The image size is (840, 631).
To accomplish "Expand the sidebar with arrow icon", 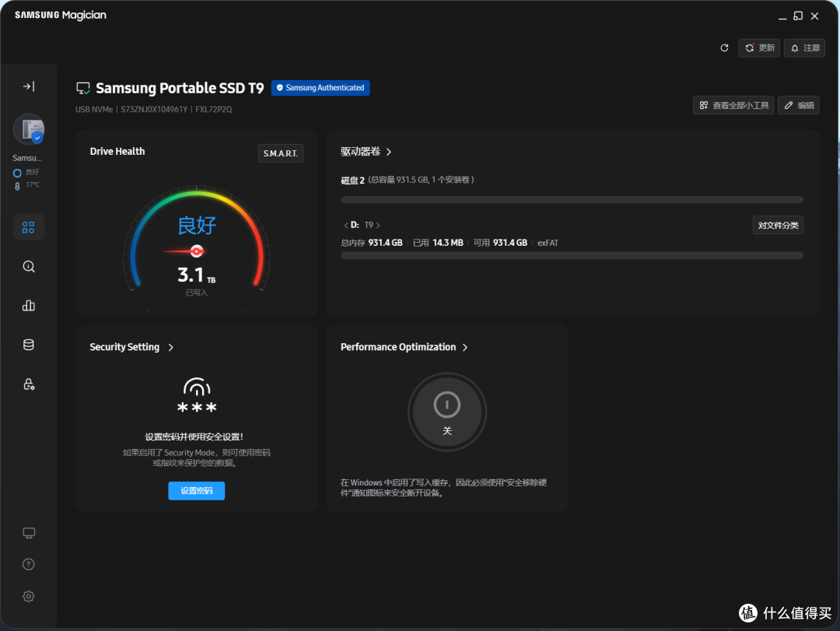I will (29, 86).
